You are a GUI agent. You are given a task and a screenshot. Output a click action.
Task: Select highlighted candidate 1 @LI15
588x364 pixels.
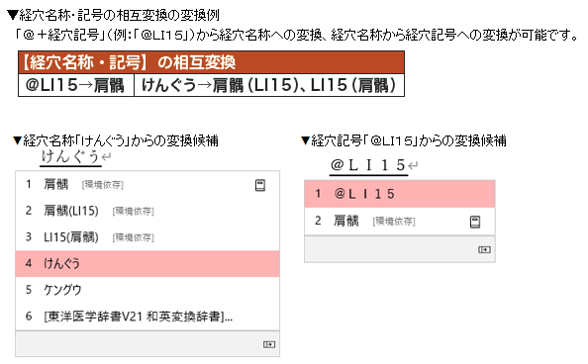[x=400, y=194]
